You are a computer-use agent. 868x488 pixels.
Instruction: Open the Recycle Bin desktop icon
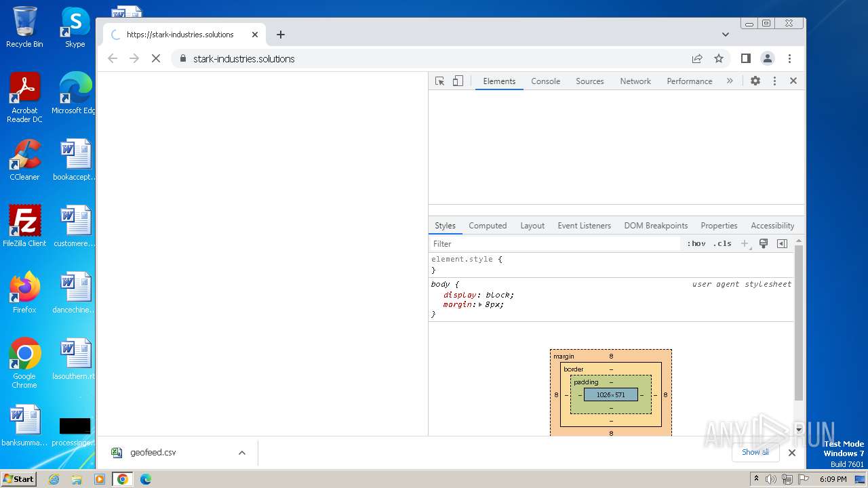tap(24, 28)
